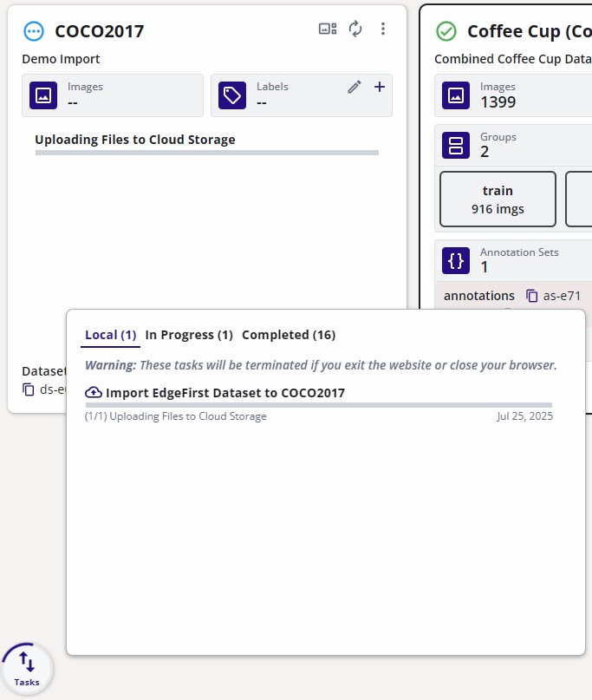Click the Coffee Cup green checkmark icon
Image resolution: width=592 pixels, height=700 pixels.
click(446, 31)
